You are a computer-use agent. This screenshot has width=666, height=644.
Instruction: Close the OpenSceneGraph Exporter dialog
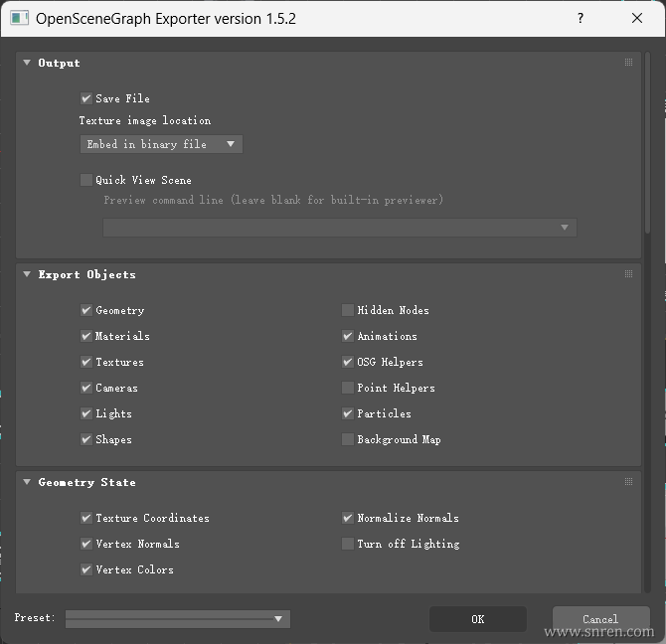coord(637,18)
